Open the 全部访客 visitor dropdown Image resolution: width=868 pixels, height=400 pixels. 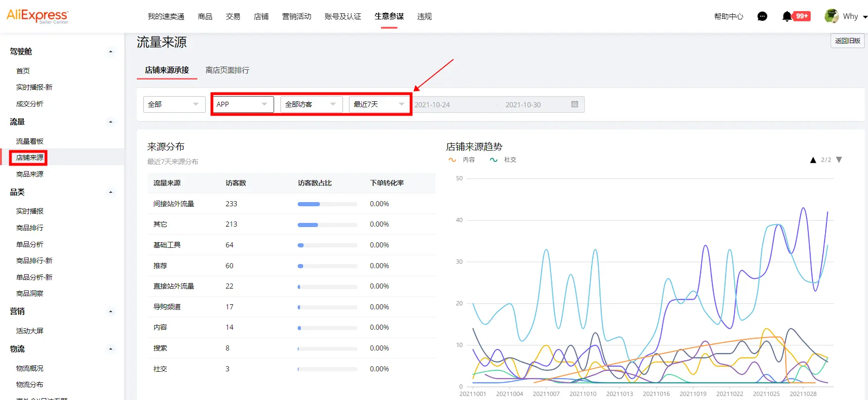tap(311, 105)
